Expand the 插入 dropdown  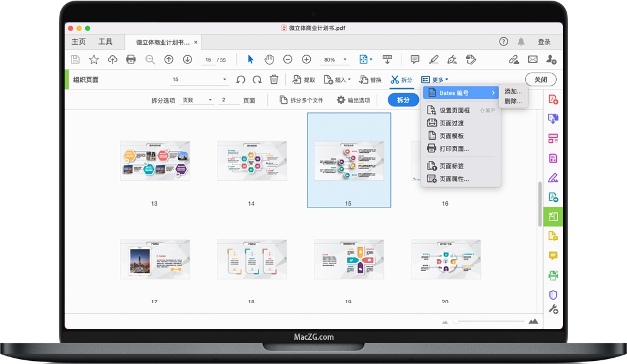pos(337,80)
